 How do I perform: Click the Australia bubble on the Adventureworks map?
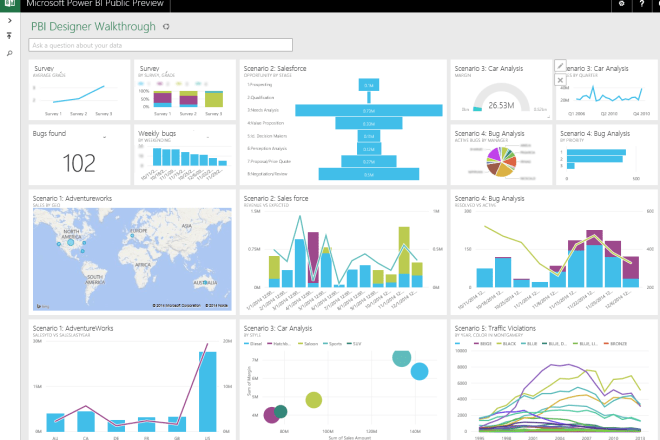(x=205, y=283)
